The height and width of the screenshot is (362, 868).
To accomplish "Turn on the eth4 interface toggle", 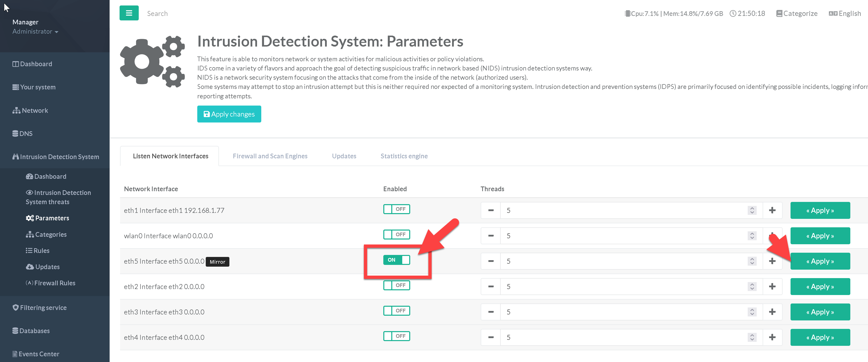I will click(396, 336).
